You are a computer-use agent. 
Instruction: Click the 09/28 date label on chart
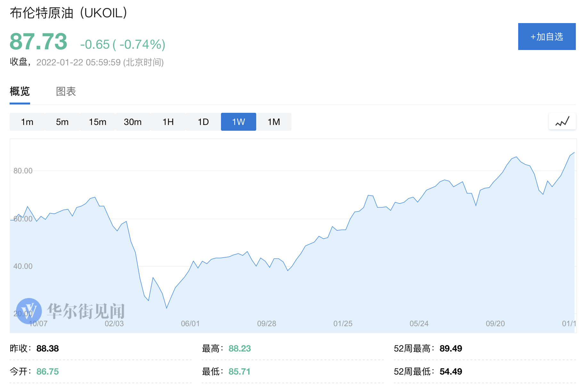[x=266, y=324]
